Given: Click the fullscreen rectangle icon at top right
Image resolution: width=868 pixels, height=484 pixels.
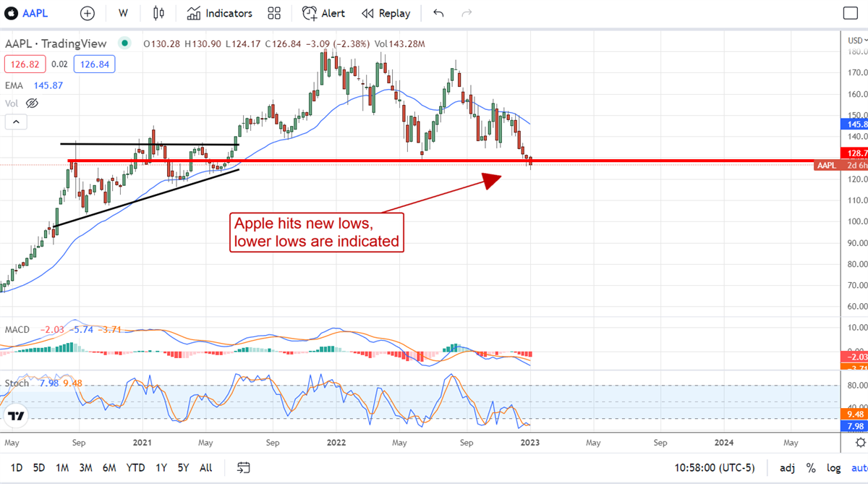Looking at the screenshot, I should pos(851,13).
